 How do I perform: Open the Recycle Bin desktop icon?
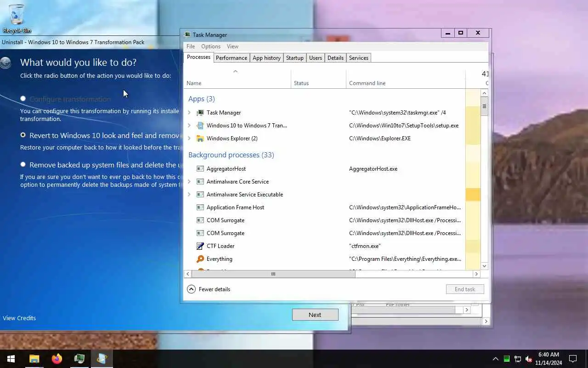tap(17, 18)
